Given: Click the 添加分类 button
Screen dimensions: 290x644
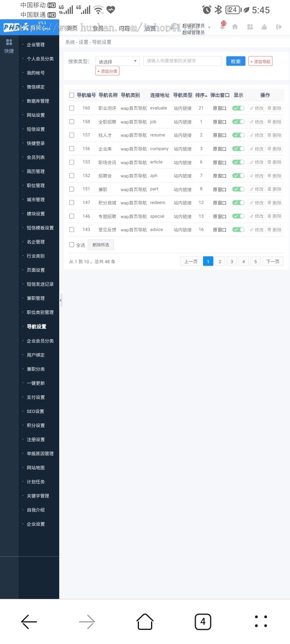Looking at the screenshot, I should pyautogui.click(x=108, y=71).
